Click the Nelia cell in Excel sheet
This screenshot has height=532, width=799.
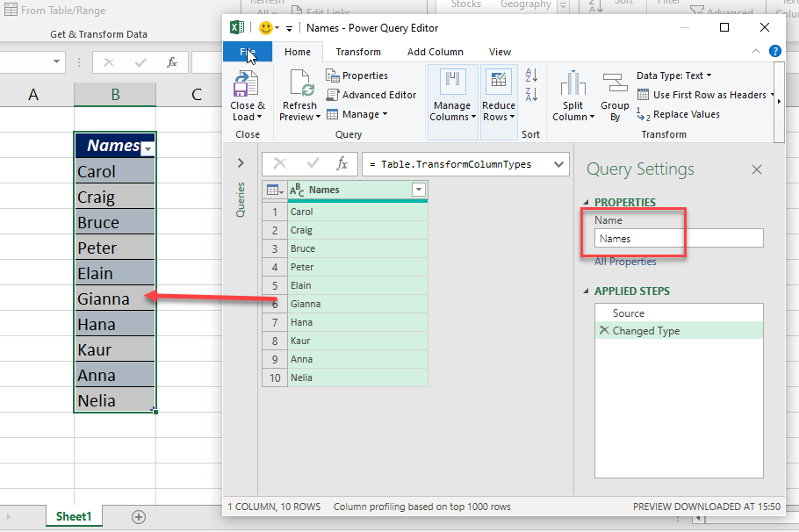point(115,400)
